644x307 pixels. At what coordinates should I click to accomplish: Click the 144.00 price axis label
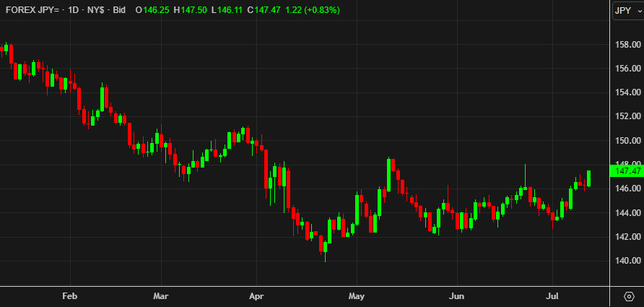(628, 213)
